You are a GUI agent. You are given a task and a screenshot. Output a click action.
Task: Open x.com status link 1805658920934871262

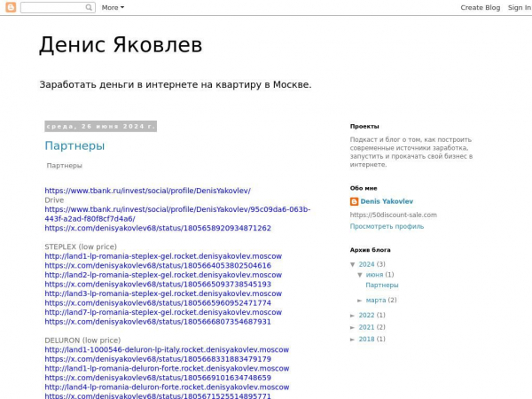pos(158,228)
